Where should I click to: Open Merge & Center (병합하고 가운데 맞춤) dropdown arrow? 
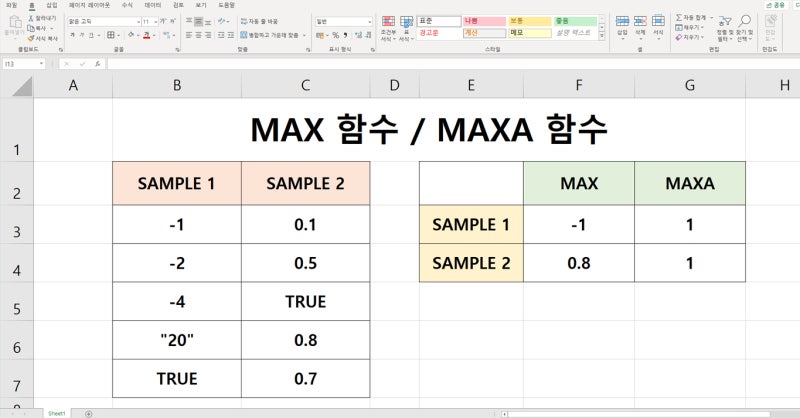pos(305,35)
